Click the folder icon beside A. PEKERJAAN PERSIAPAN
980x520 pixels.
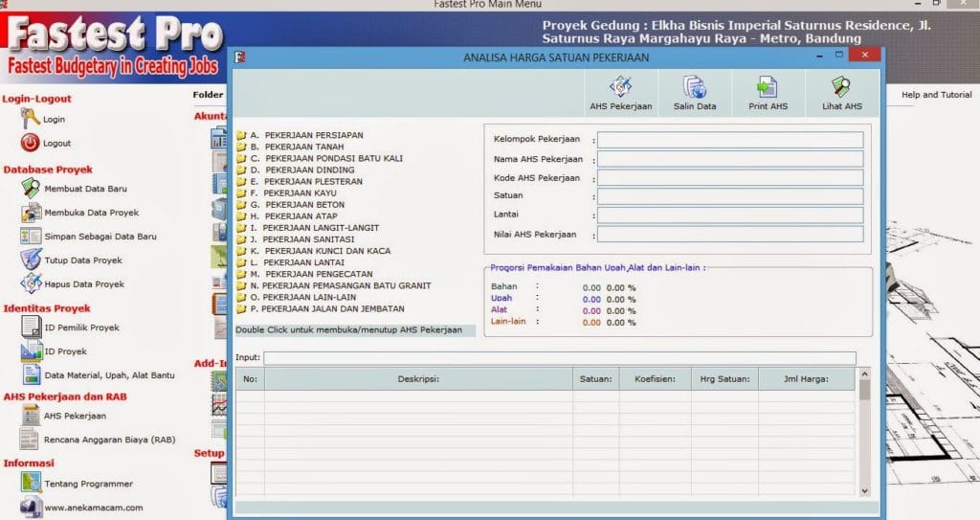point(241,135)
